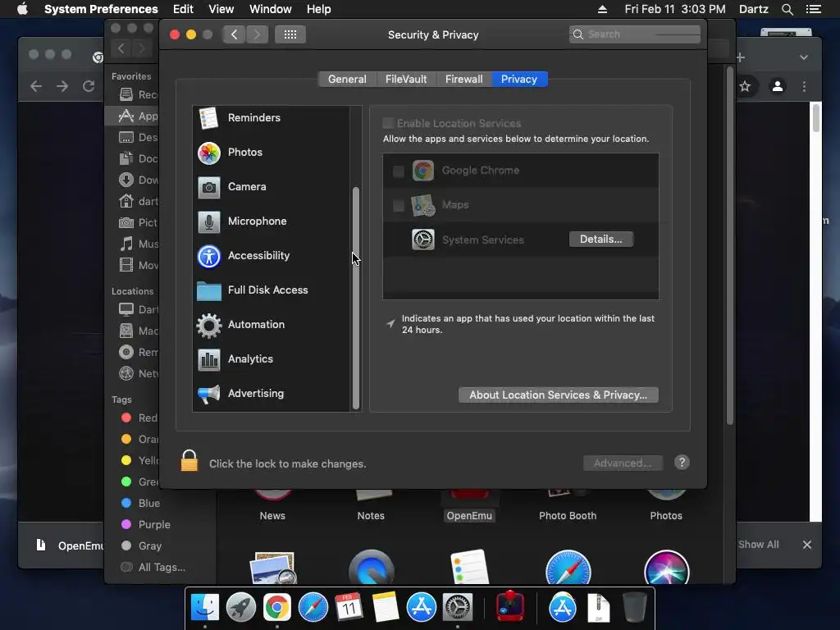Screen dimensions: 840x630
Task: Show all preferences grid button
Action: click(290, 34)
